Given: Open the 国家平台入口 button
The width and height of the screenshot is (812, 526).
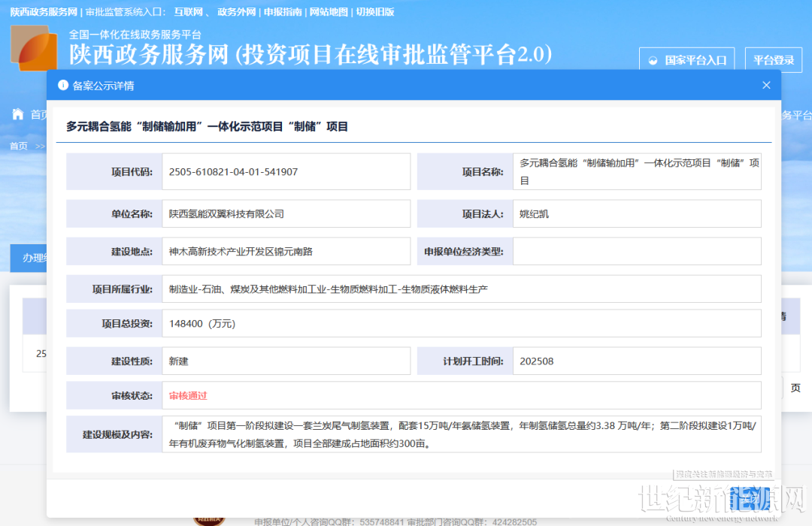Looking at the screenshot, I should point(688,60).
